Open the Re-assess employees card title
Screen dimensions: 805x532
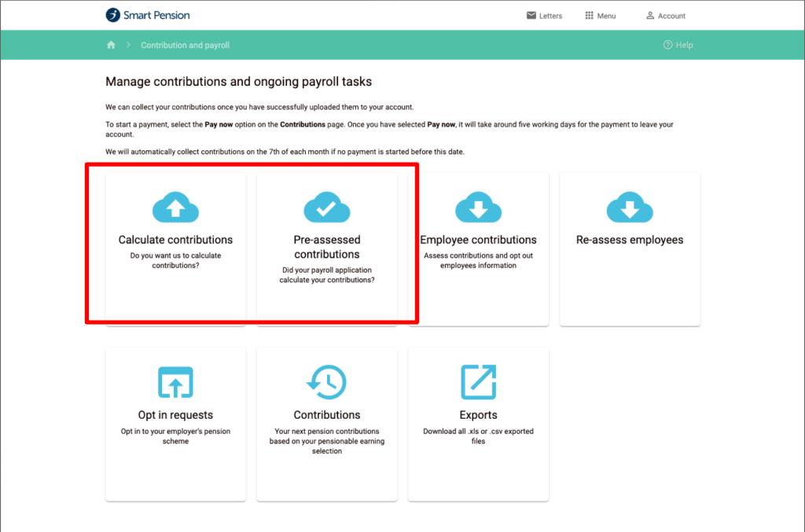(x=630, y=240)
